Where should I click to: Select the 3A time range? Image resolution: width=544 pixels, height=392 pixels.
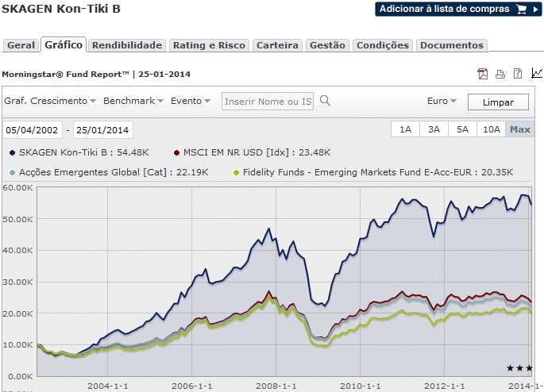click(x=434, y=129)
